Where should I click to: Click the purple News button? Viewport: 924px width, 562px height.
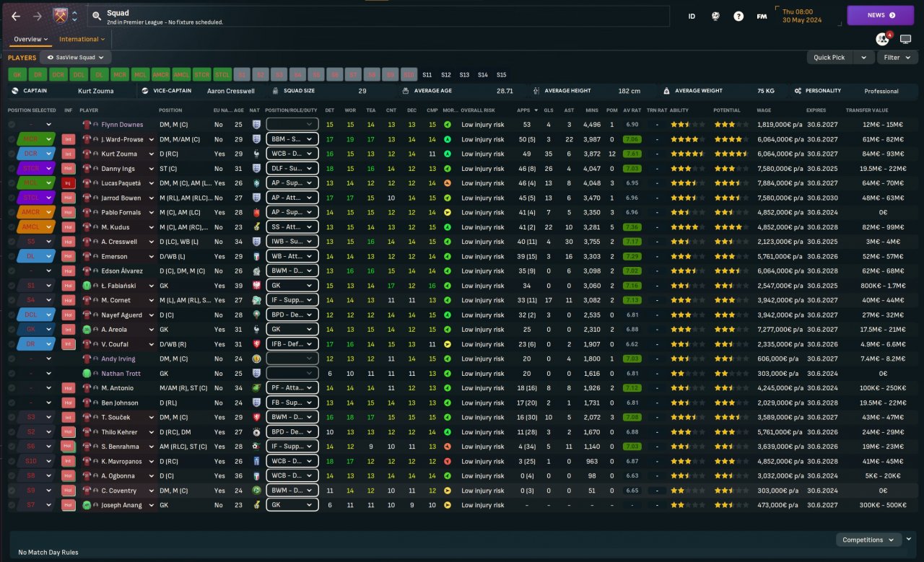881,15
